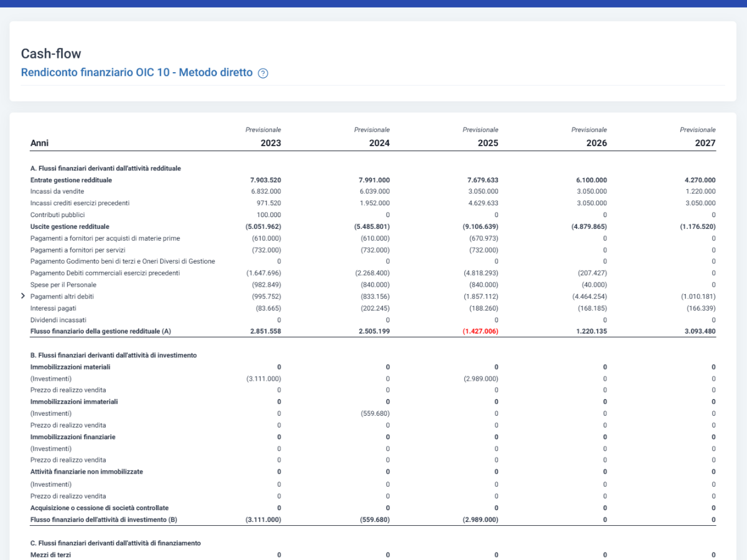
Task: Select the Incassi da vendite row label
Action: click(57, 191)
